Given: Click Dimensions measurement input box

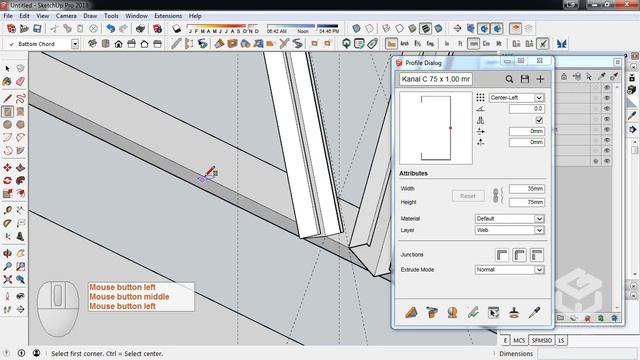Looking at the screenshot, I should pos(587,353).
